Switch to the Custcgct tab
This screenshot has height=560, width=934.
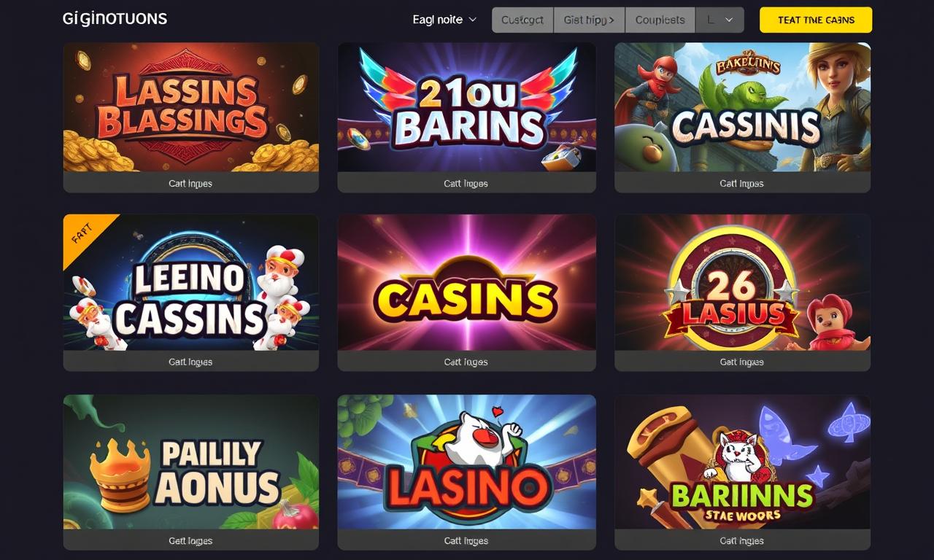(x=522, y=20)
